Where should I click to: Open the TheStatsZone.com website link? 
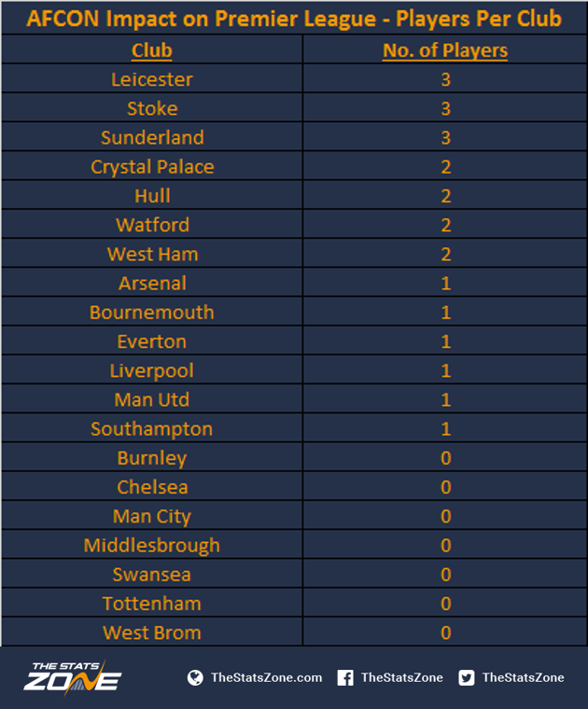(x=266, y=677)
